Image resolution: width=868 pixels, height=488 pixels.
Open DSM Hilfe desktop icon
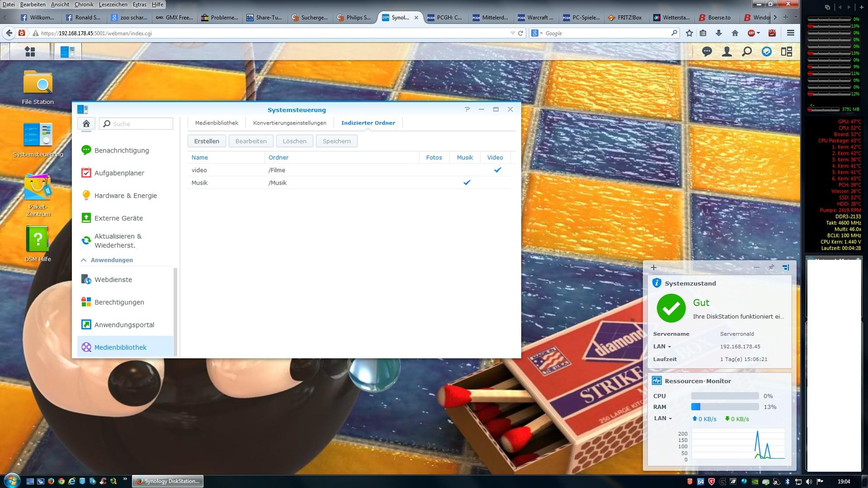pos(38,244)
